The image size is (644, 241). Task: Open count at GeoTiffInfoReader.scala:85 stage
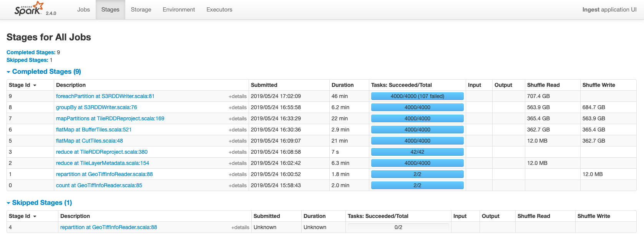pos(99,185)
